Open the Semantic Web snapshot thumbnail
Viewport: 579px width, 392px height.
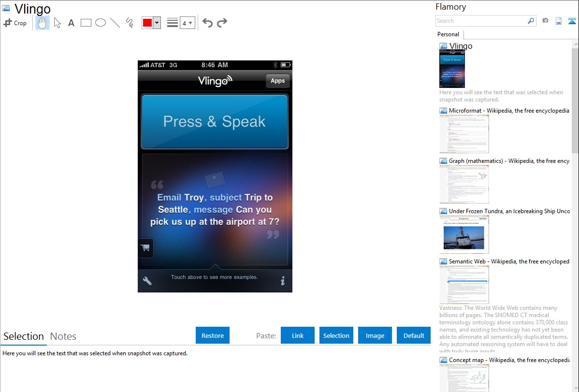(x=464, y=285)
